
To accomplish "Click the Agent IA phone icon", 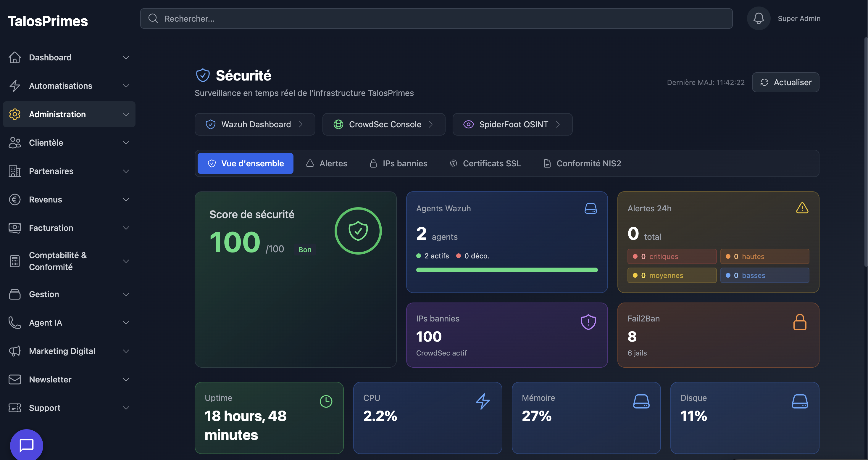I will [x=14, y=322].
